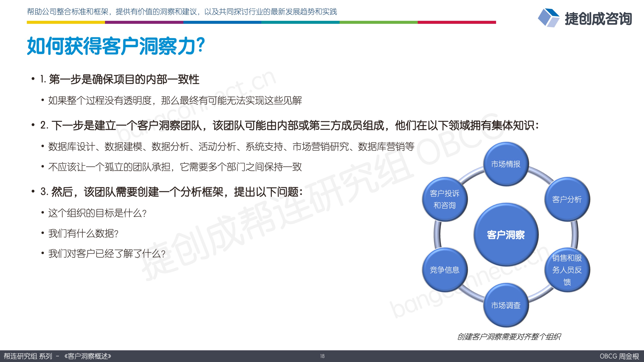Viewport: 644px width, 362px height.
Task: Click the central 客户洞察 circle
Action: [x=506, y=235]
